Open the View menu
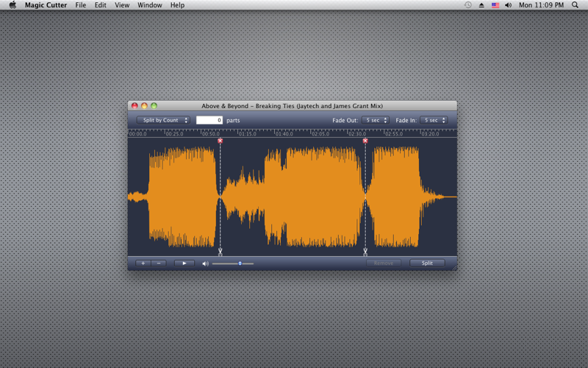588x368 pixels. [x=122, y=5]
